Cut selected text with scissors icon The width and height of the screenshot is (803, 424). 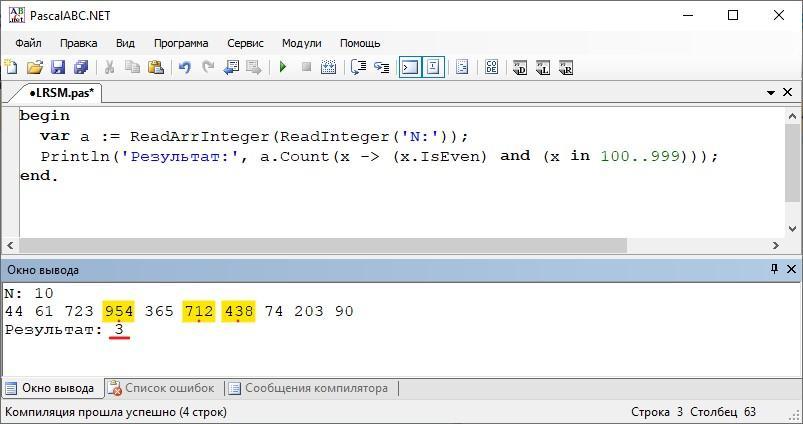click(x=109, y=67)
